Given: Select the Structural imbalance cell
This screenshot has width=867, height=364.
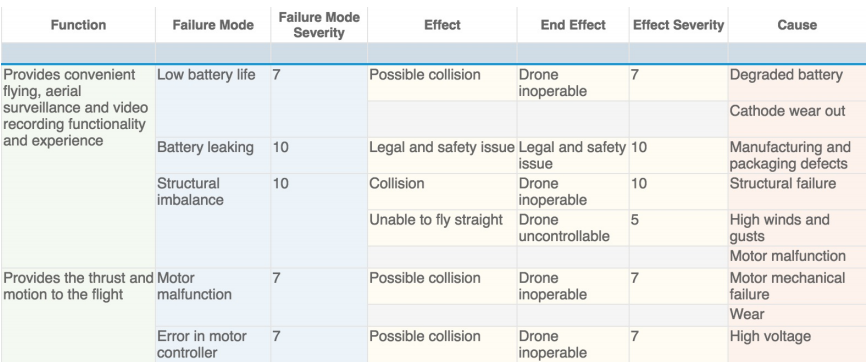Looking at the screenshot, I should point(213,221).
